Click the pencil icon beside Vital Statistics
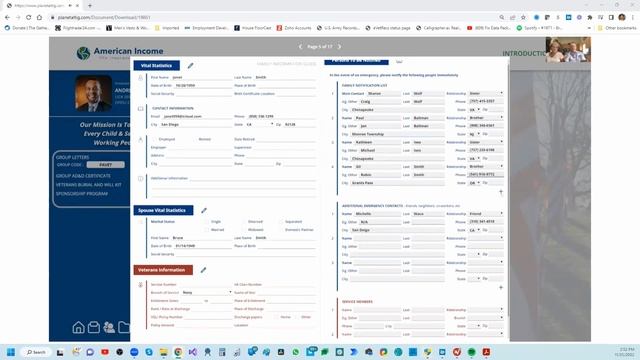 [x=191, y=65]
